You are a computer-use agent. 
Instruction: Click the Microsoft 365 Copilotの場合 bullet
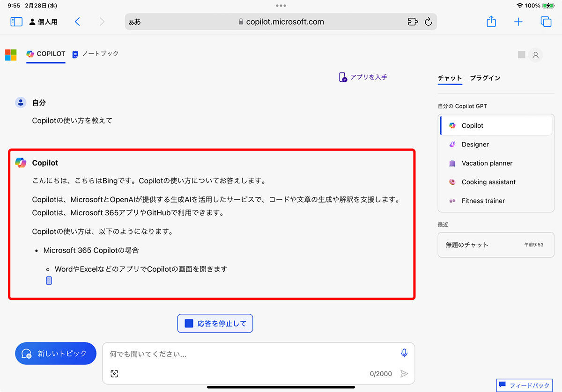coord(91,250)
